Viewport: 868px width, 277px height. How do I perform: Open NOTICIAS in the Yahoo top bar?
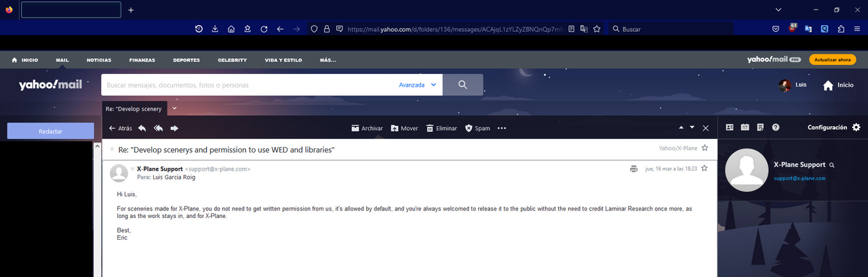99,60
